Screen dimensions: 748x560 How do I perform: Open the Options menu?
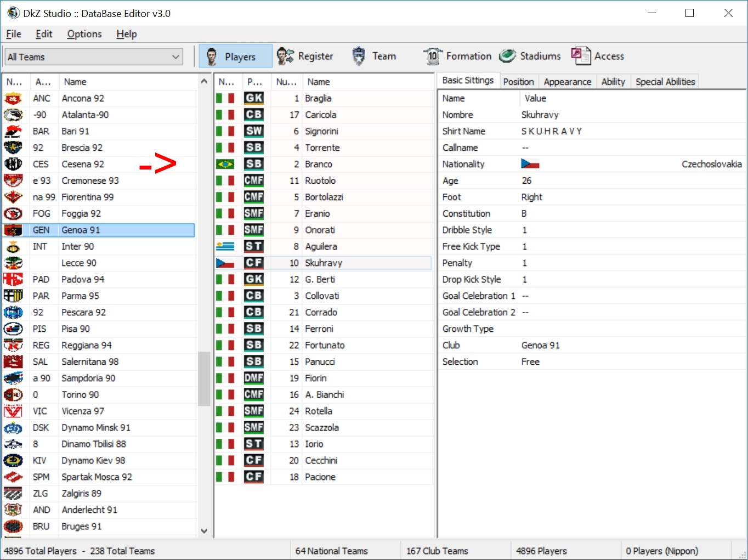coord(84,34)
